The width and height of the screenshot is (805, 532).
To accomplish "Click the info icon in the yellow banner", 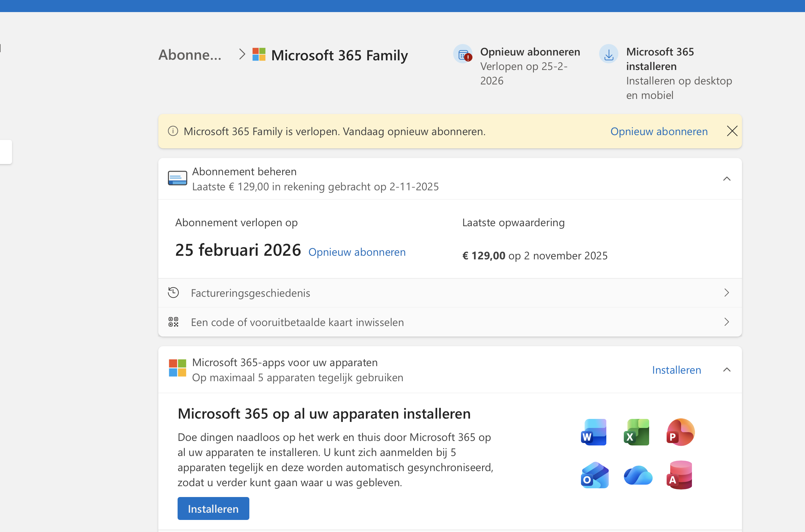I will point(173,131).
